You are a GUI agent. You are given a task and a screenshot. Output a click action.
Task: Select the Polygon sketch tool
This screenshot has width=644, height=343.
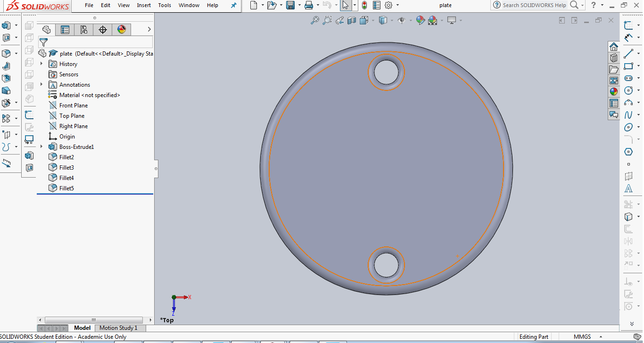pyautogui.click(x=628, y=152)
